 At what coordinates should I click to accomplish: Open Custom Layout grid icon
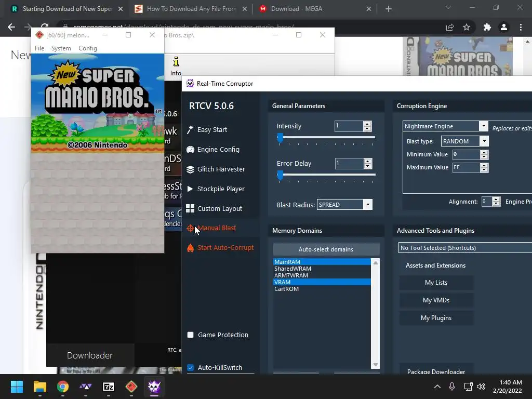click(x=190, y=208)
